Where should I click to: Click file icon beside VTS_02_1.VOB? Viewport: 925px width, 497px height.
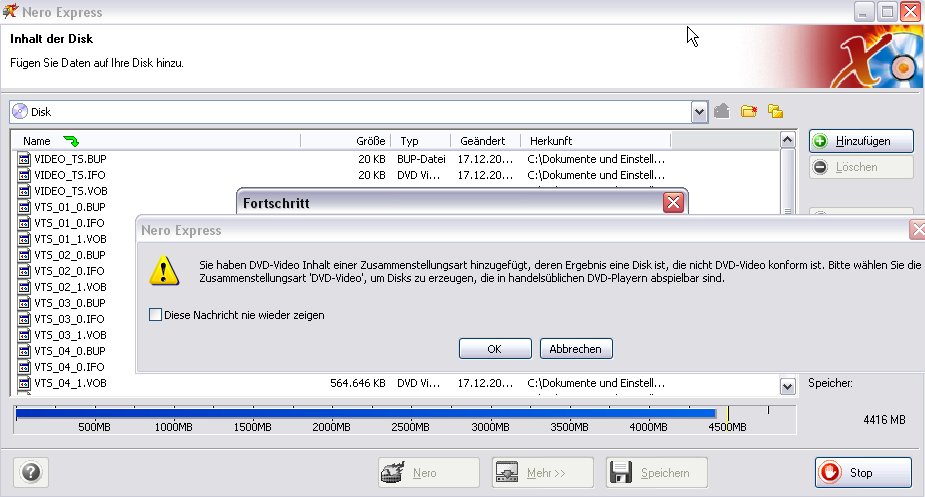pyautogui.click(x=24, y=287)
